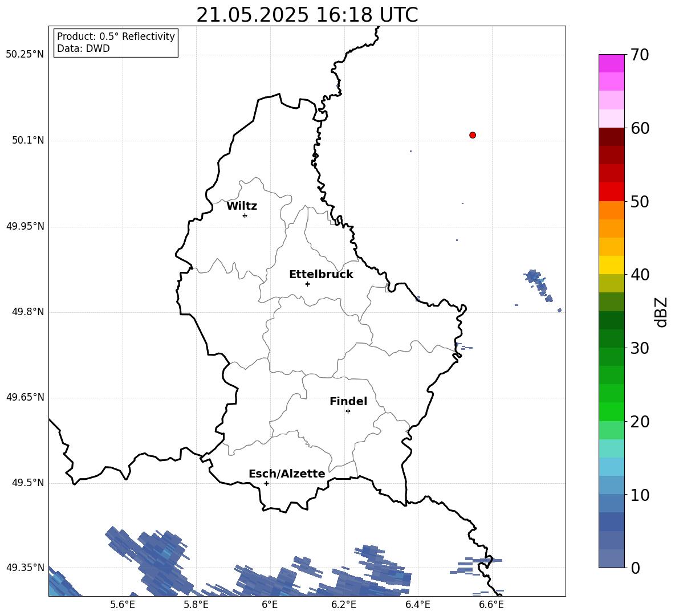675x616 pixels.
Task: Click the 49.35°N latitude label
Action: pos(25,568)
